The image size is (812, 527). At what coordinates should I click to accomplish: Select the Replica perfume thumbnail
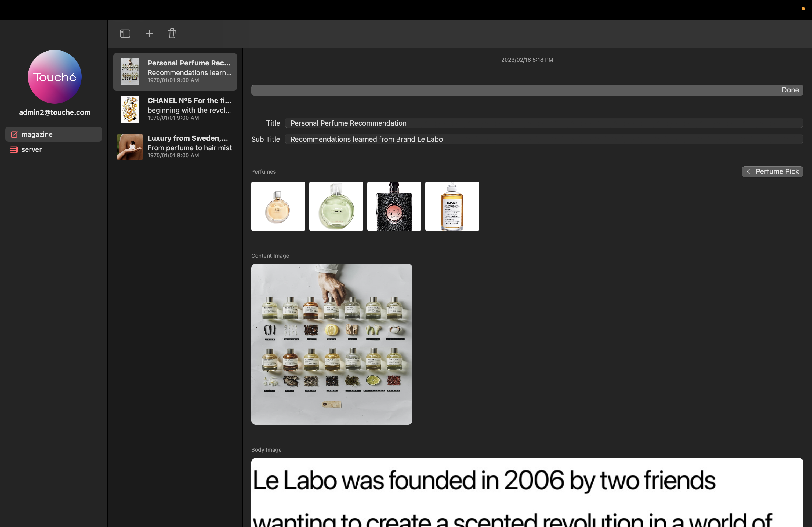coord(452,206)
